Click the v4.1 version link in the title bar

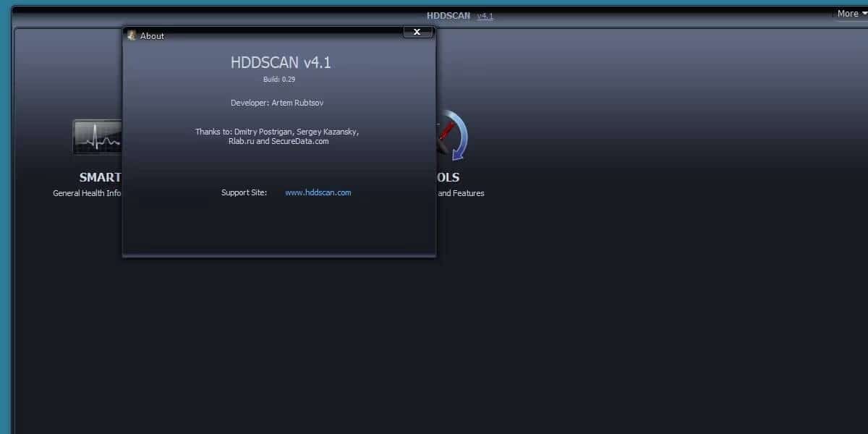[483, 15]
